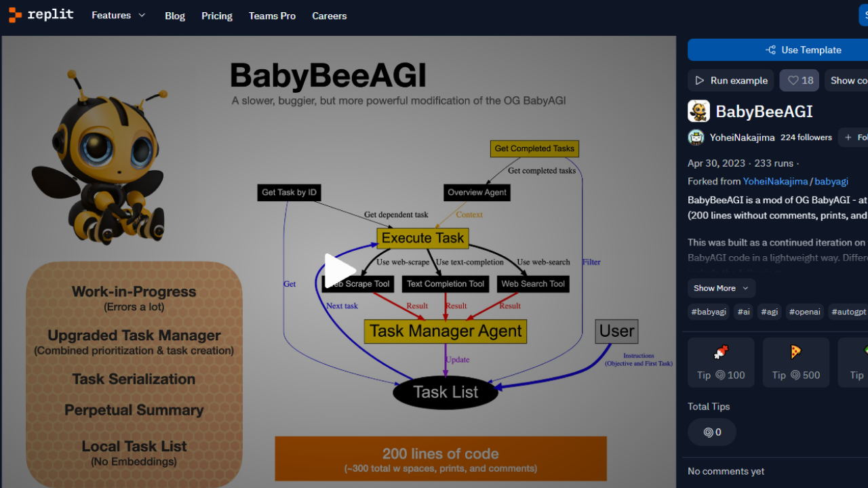Image resolution: width=868 pixels, height=488 pixels.
Task: Open YoheiNakajima author profile name
Action: point(742,138)
